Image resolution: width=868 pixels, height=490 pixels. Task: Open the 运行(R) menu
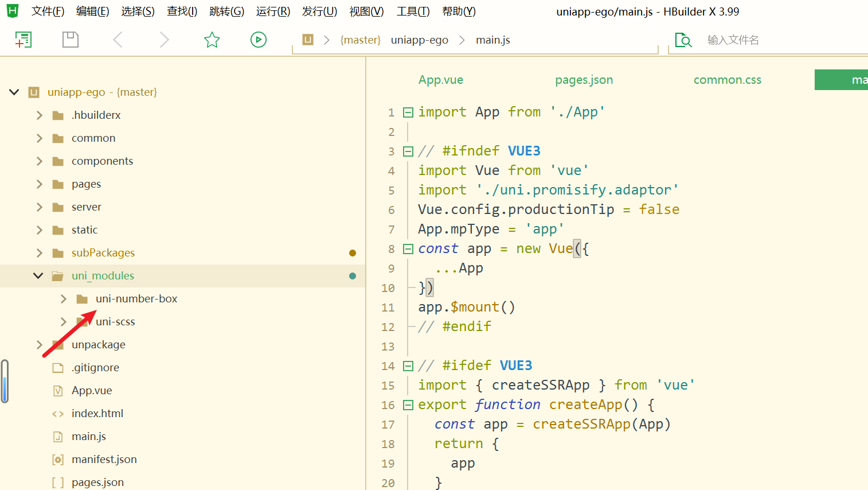[x=273, y=11]
